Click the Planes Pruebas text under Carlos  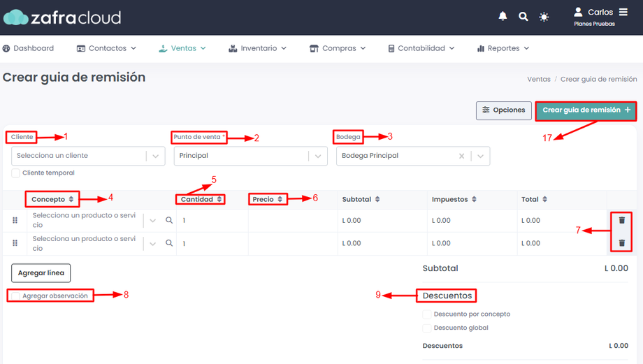coord(594,24)
